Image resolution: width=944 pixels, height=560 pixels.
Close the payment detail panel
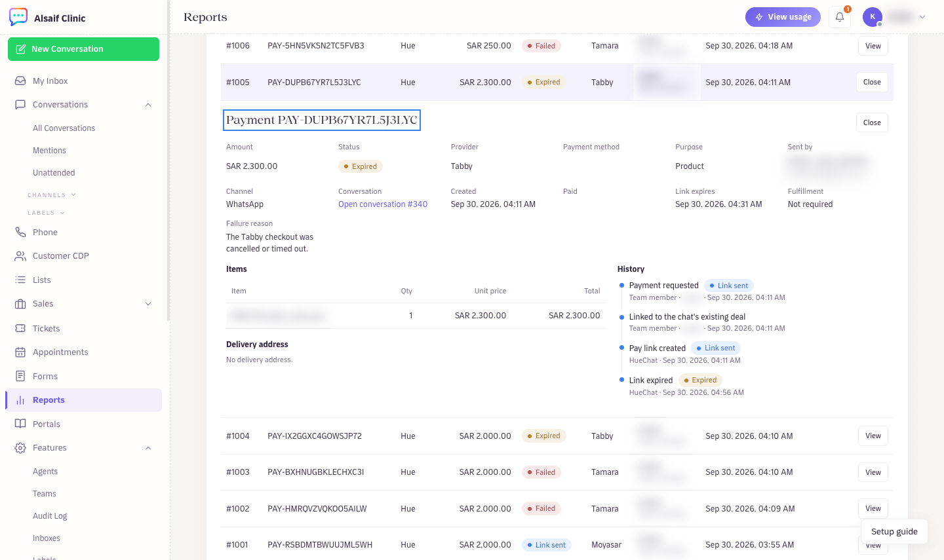pos(872,122)
